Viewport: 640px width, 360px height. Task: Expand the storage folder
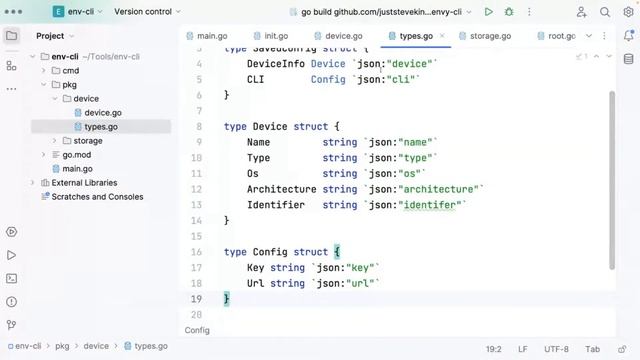pyautogui.click(x=55, y=141)
